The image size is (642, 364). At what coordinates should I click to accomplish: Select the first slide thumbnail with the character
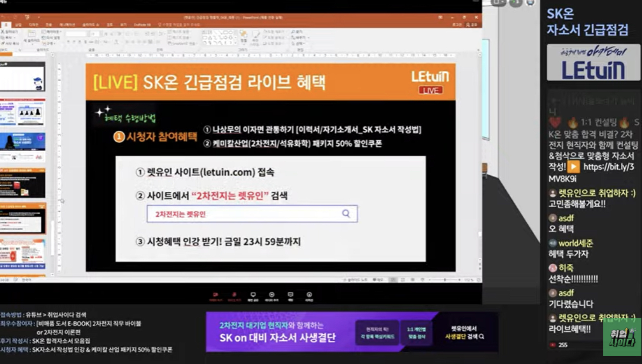(23, 76)
